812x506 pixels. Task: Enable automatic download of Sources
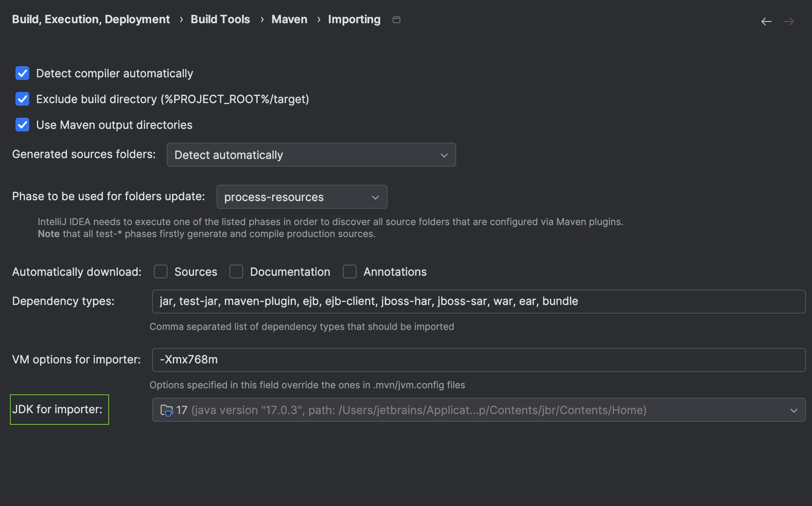(161, 271)
